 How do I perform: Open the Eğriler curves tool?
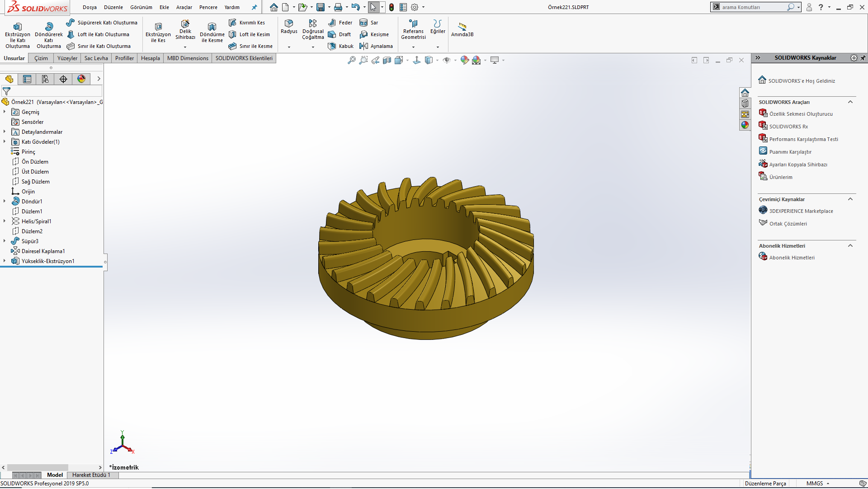coord(438,27)
